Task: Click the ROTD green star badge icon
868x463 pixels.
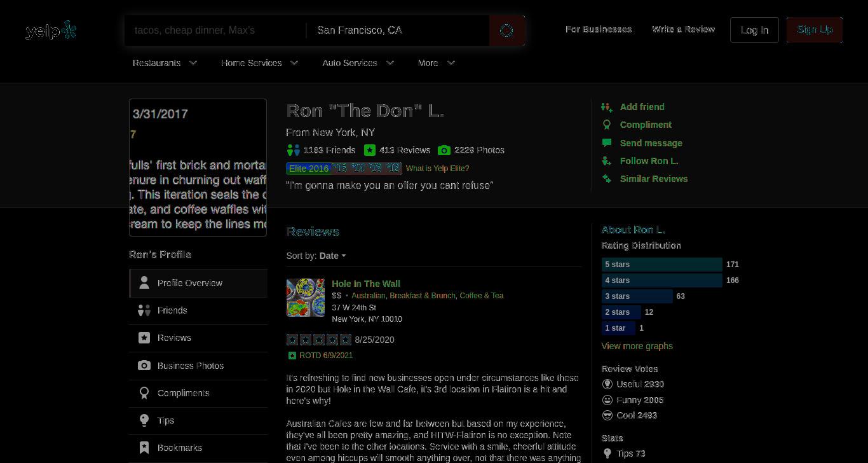Action: click(x=292, y=356)
